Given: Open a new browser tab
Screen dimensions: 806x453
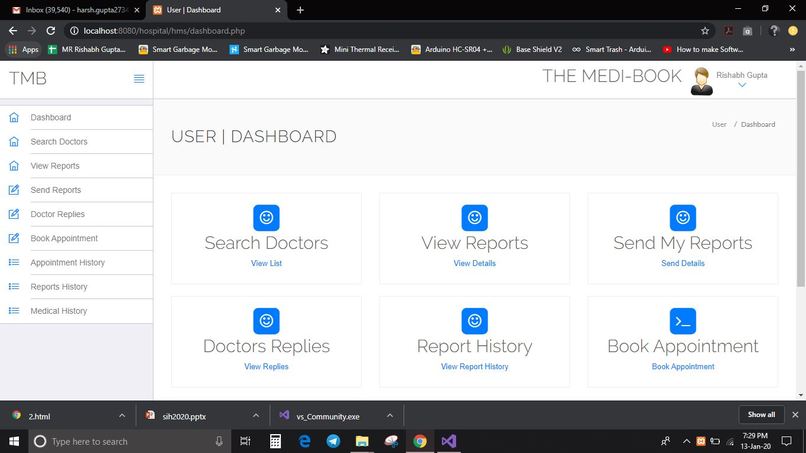Looking at the screenshot, I should pyautogui.click(x=300, y=10).
